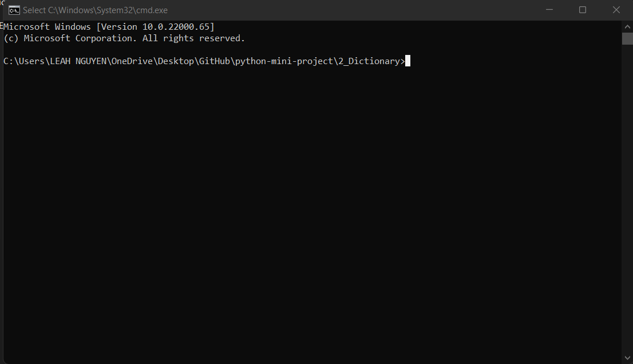Click the scrollbar up arrow

[627, 27]
